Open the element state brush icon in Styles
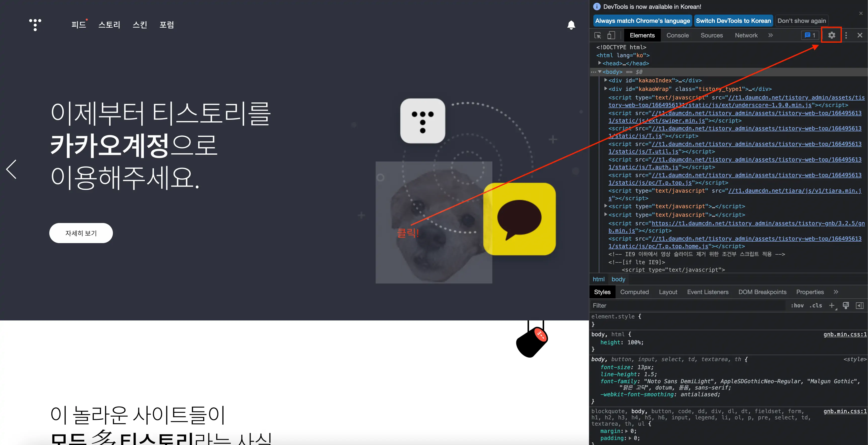 [846, 305]
